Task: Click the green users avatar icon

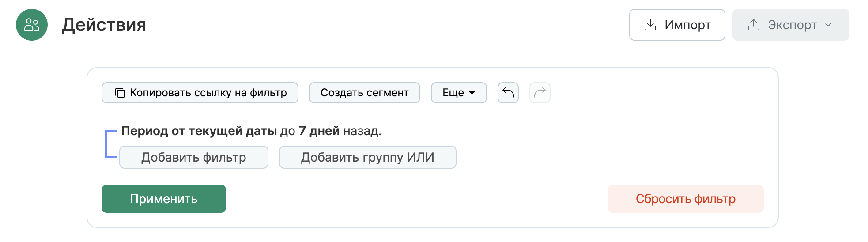Action: pos(32,25)
